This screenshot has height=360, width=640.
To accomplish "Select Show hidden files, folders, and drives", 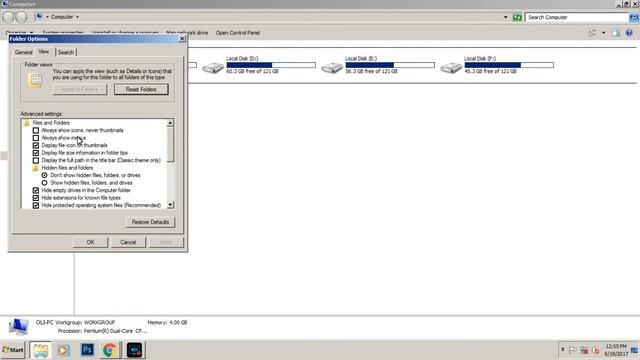I will (x=44, y=183).
